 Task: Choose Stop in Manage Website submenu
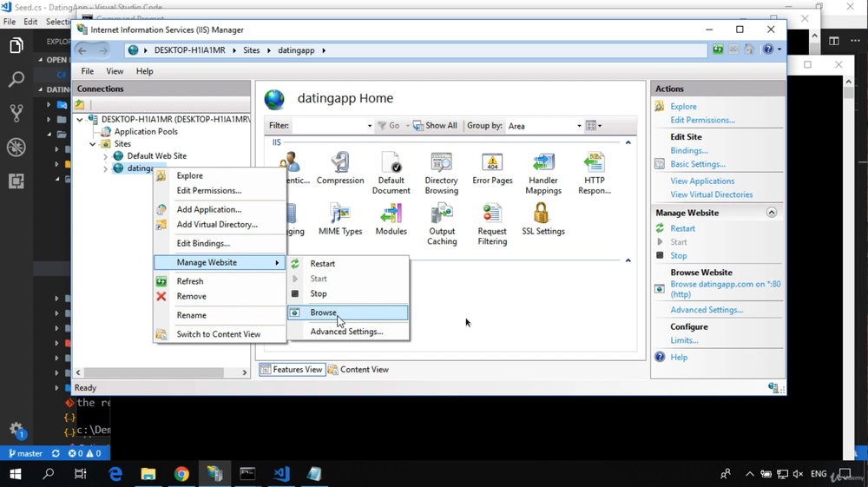(348, 294)
